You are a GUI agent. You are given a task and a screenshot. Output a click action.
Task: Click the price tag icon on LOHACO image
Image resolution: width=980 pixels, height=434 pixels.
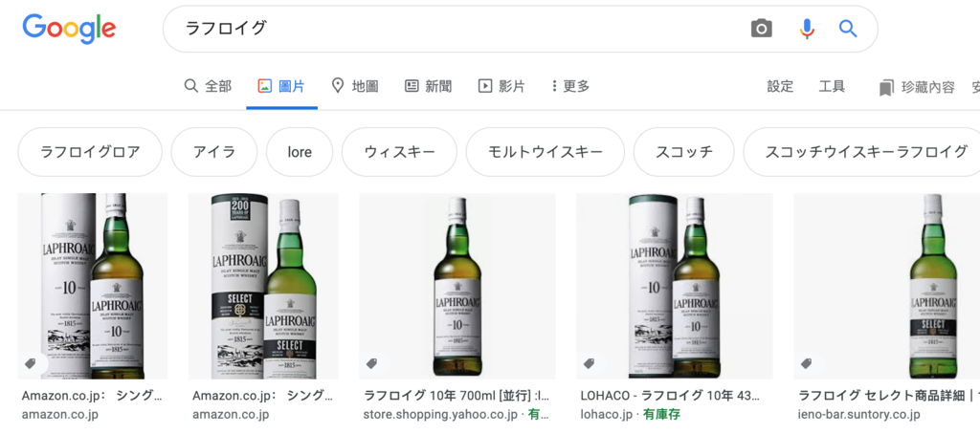tap(589, 363)
